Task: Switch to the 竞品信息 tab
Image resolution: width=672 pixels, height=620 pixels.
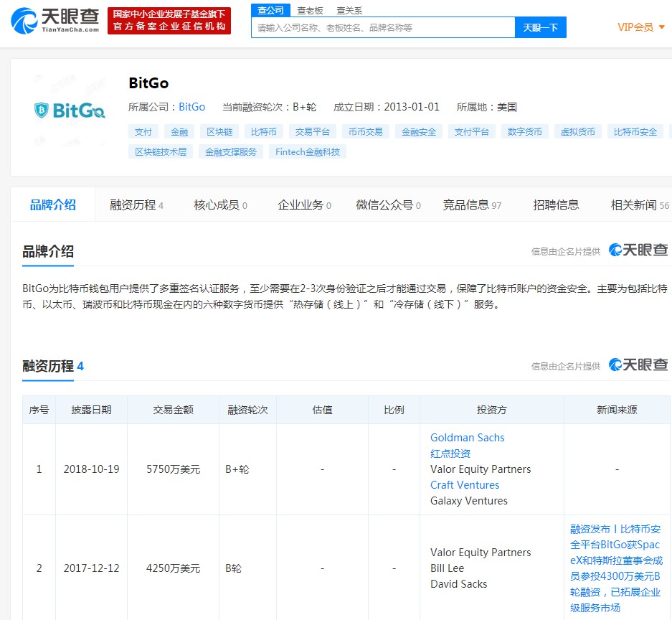Action: click(x=472, y=205)
